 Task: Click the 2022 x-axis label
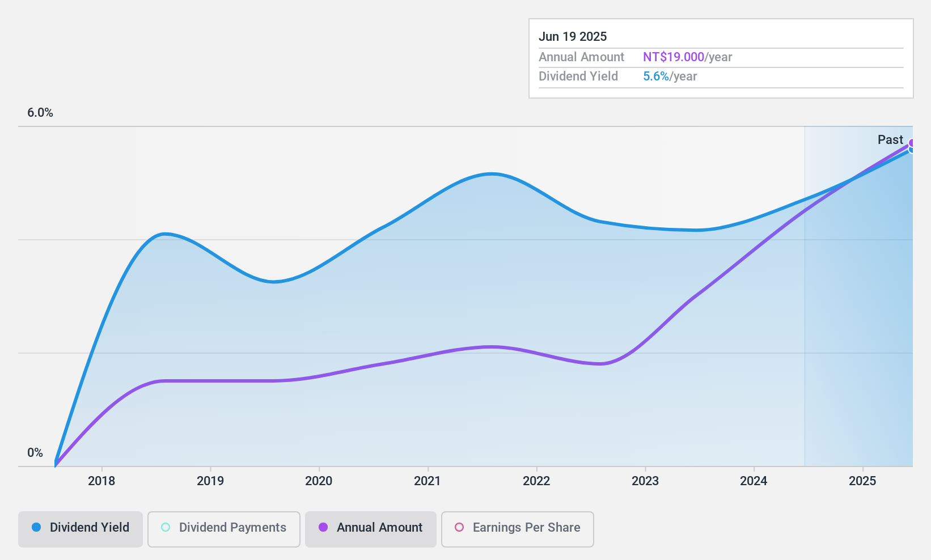536,481
